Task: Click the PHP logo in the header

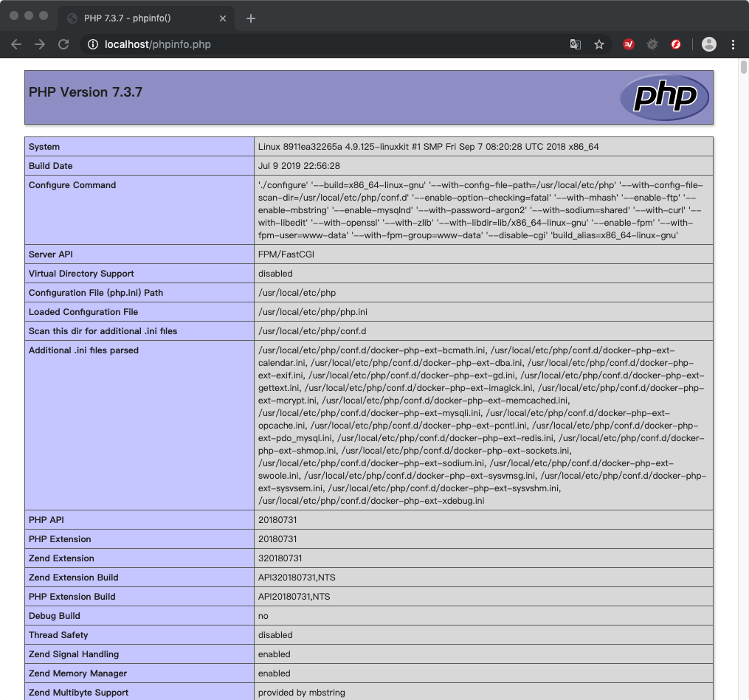Action: click(665, 96)
